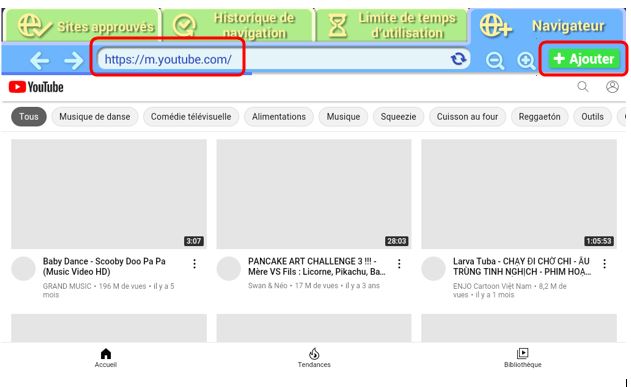Click the Baby Dance - Scooby Doo title
Viewport: 631px width, 387px height.
[104, 266]
